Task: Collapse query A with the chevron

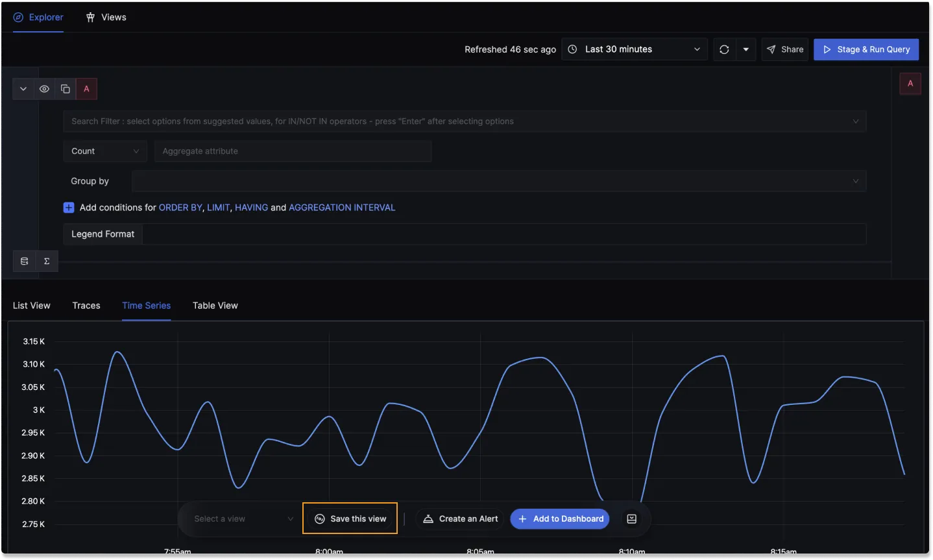Action: [x=23, y=89]
